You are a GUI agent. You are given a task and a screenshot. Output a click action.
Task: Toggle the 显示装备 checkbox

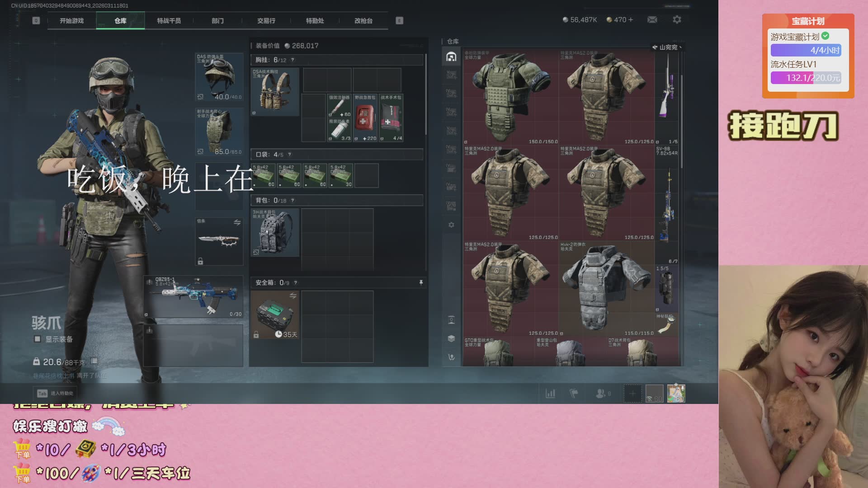coord(38,339)
